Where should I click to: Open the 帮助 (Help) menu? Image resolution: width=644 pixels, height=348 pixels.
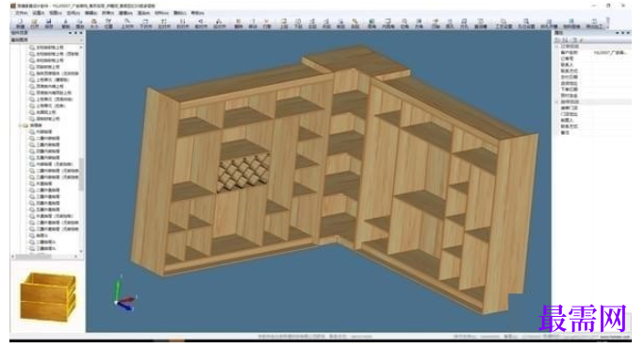point(198,13)
